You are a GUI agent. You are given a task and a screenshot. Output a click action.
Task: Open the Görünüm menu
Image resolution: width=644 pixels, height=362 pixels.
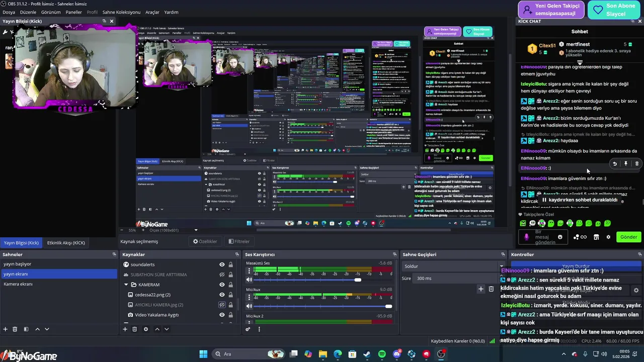click(51, 12)
